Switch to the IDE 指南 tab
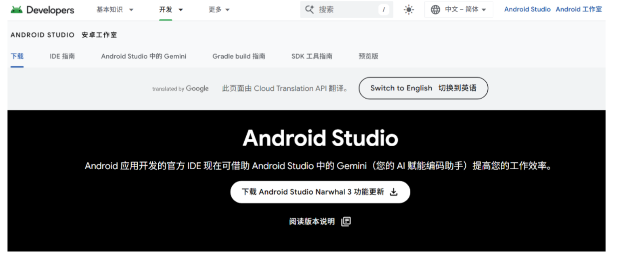 click(x=62, y=56)
